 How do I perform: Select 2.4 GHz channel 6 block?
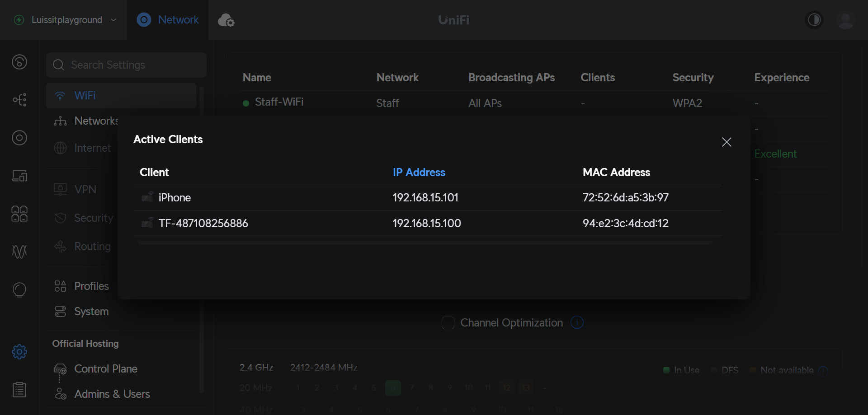[x=393, y=388]
